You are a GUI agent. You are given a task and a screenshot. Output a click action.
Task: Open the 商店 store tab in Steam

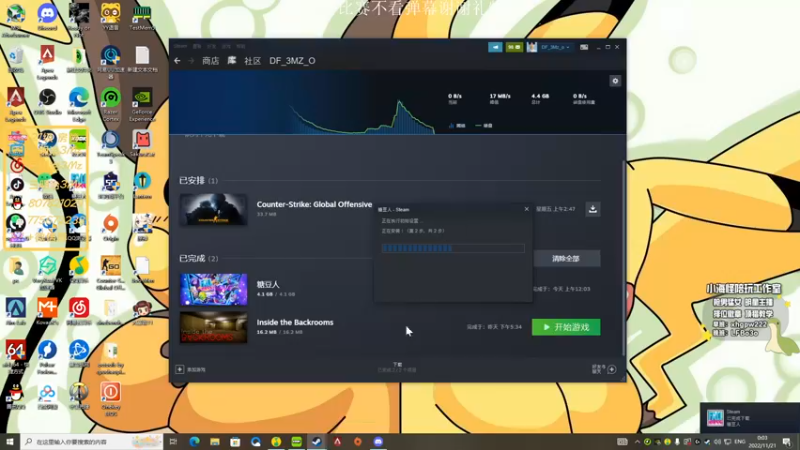(x=210, y=61)
